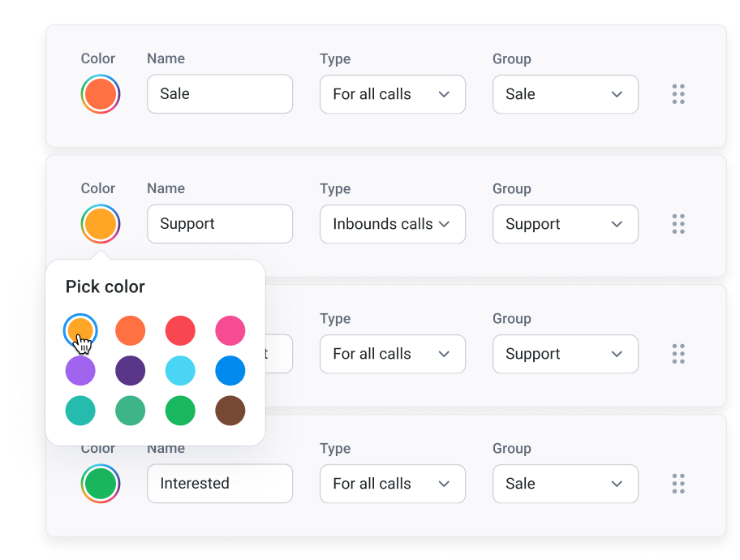Click the drag handle on the Sale row
740x560 pixels.
click(679, 94)
